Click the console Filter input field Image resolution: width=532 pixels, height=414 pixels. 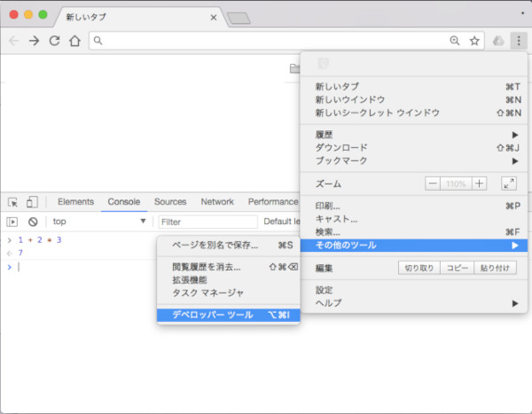coord(207,222)
